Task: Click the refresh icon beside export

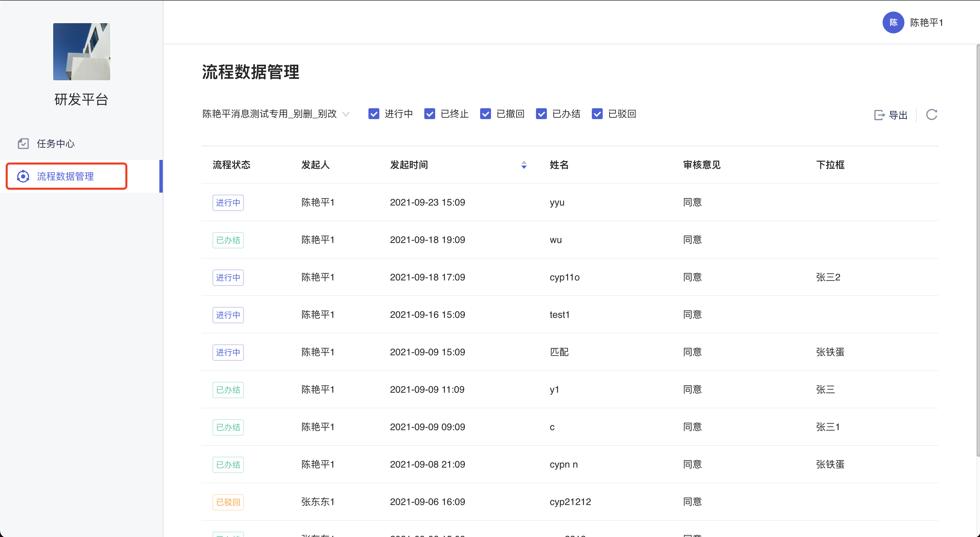Action: click(x=931, y=114)
